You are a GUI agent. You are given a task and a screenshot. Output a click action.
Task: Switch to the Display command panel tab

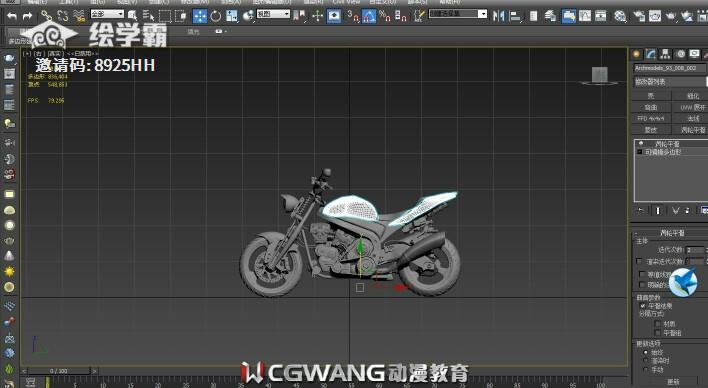click(694, 54)
